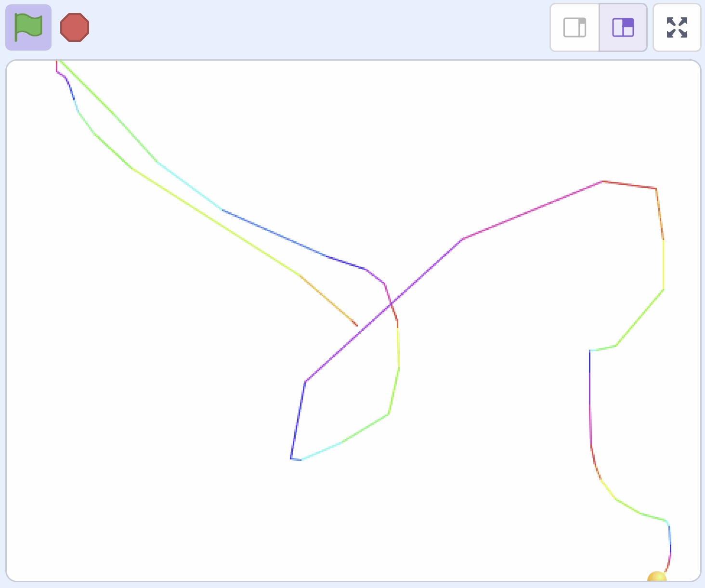Screen dimensions: 705x588
Task: Click the green segment at loop bottom right
Action: (365, 428)
